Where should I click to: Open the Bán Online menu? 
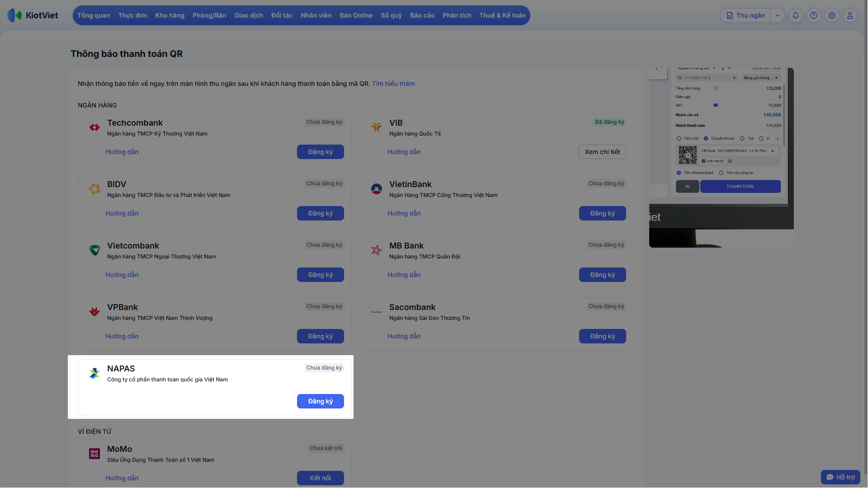point(356,15)
